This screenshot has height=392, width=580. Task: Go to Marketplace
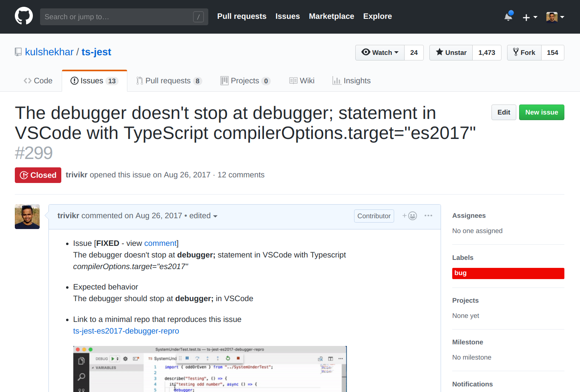[x=331, y=16]
